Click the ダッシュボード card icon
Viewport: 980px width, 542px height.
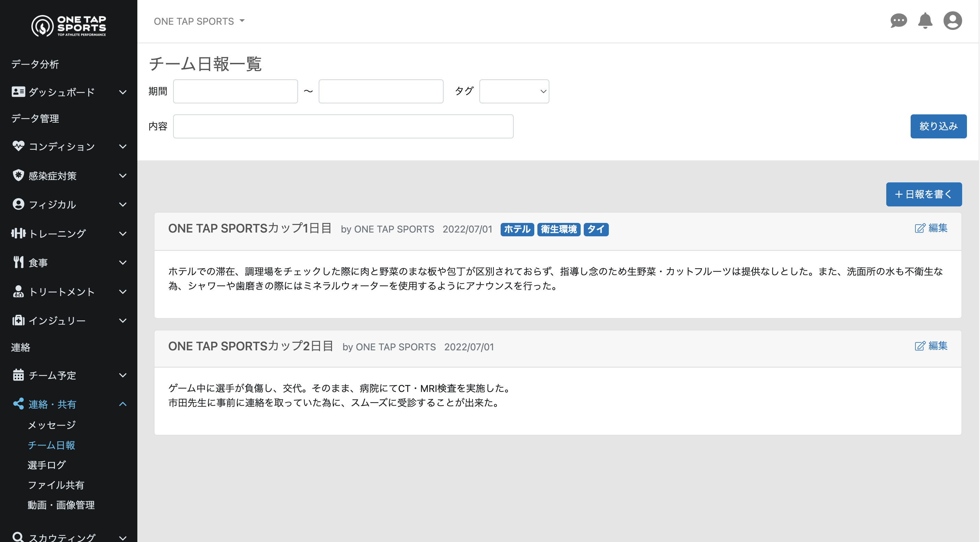coord(18,92)
